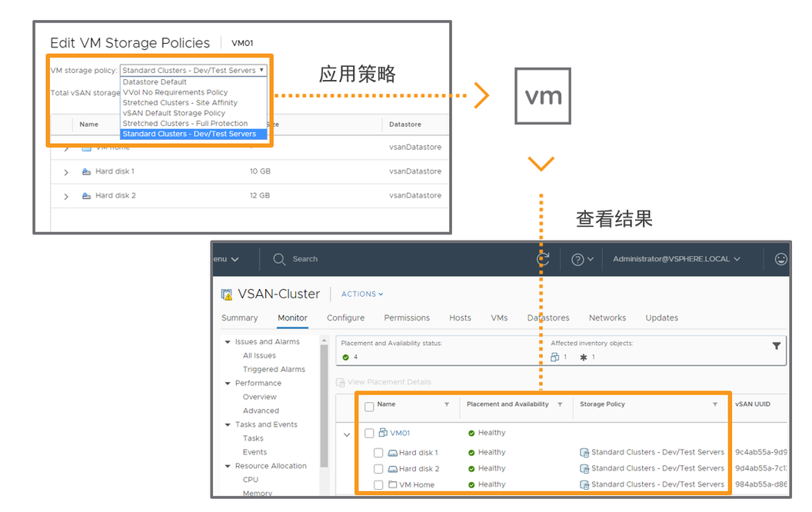Image resolution: width=812 pixels, height=512 pixels.
Task: Select Stretched Clusters - Site Affinity option
Action: point(194,102)
